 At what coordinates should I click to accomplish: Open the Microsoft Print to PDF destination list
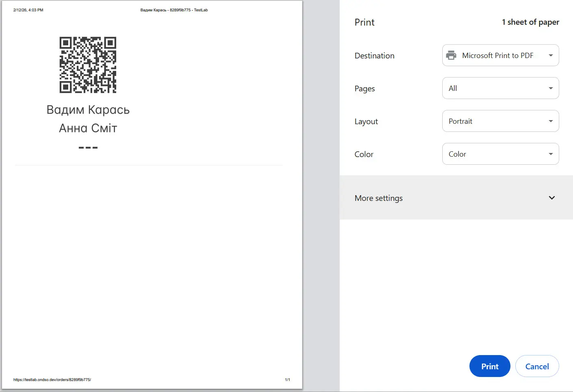[497, 56]
